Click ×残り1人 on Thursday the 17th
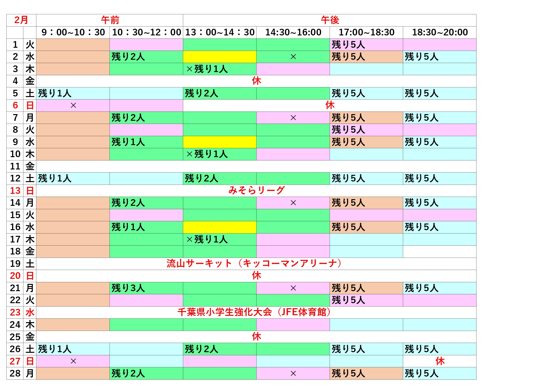 [x=207, y=239]
